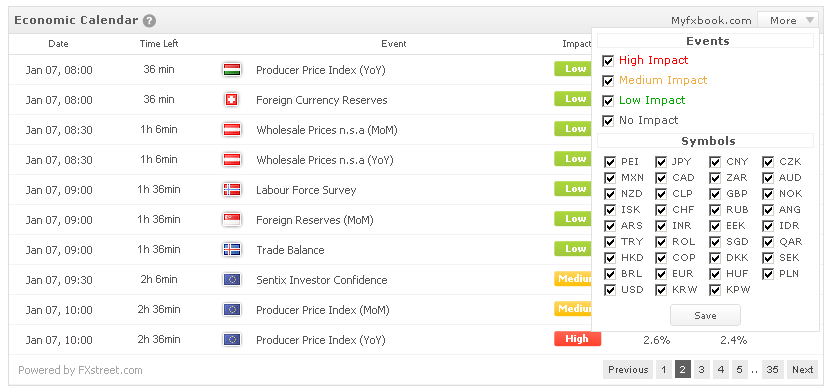The height and width of the screenshot is (387, 829).
Task: Click Norway flag beside Labour Force Survey
Action: coord(232,189)
